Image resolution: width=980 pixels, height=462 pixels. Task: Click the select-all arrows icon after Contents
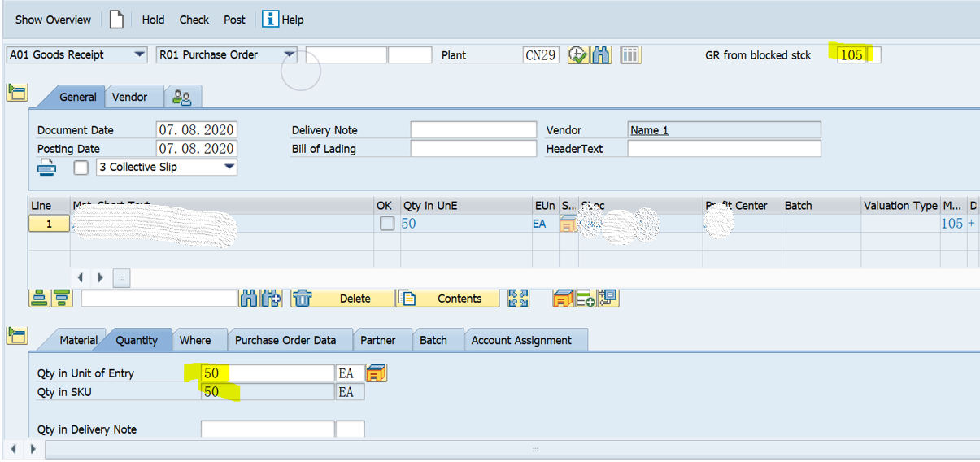click(518, 299)
